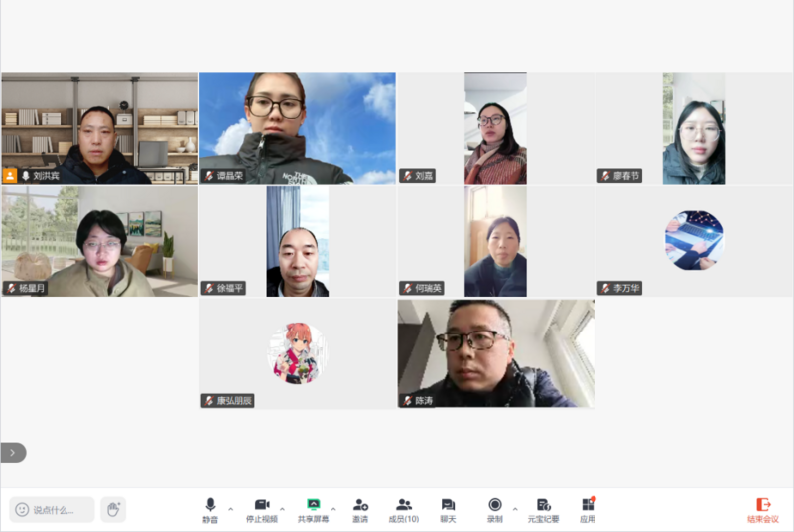The height and width of the screenshot is (532, 794).
Task: Select 廖春节 video tile
Action: 694,128
